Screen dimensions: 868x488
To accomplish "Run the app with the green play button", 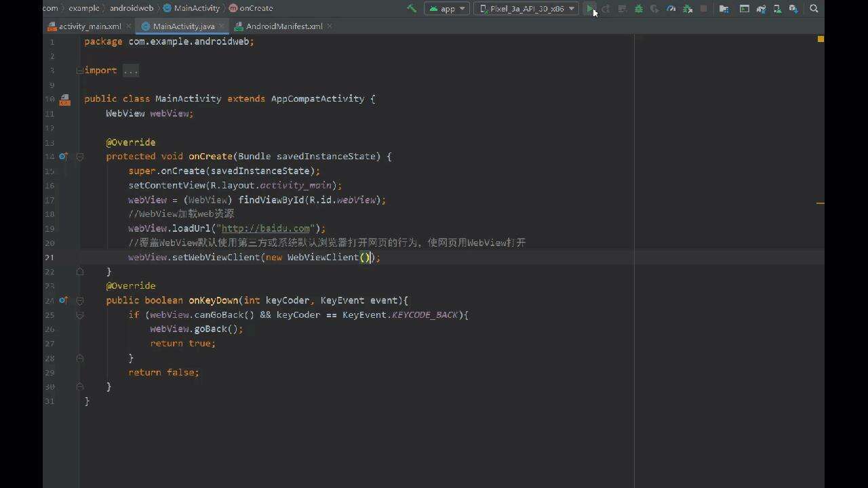I will tap(591, 9).
